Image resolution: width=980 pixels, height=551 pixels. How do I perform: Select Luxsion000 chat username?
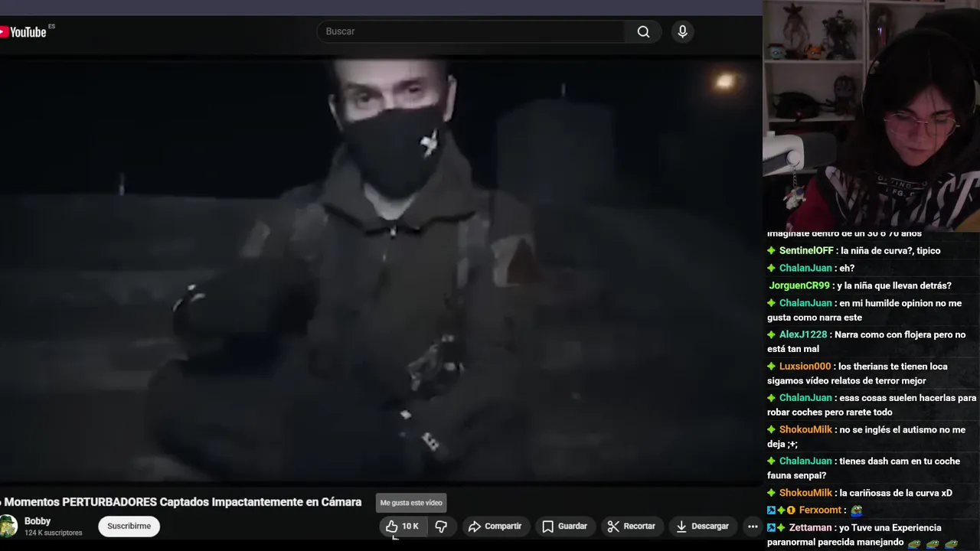pos(805,367)
